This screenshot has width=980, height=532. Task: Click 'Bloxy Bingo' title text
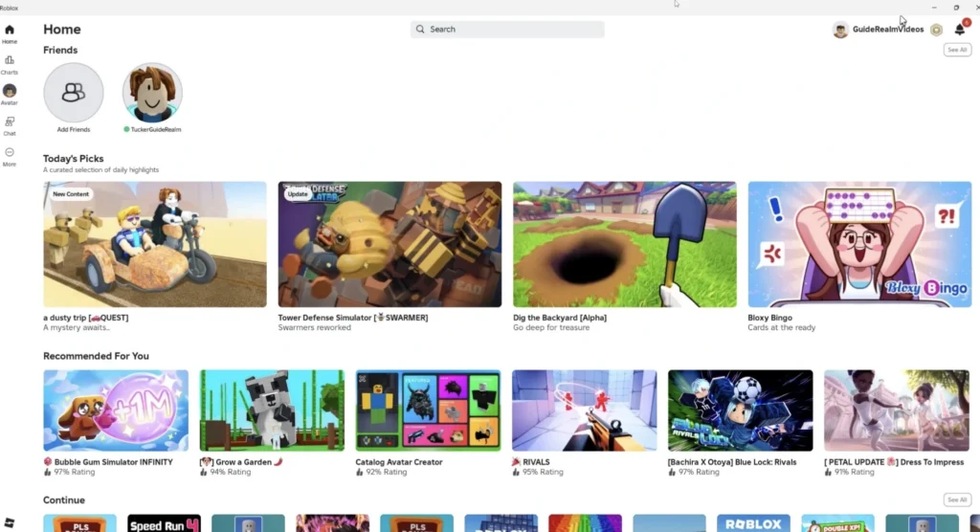[770, 318]
